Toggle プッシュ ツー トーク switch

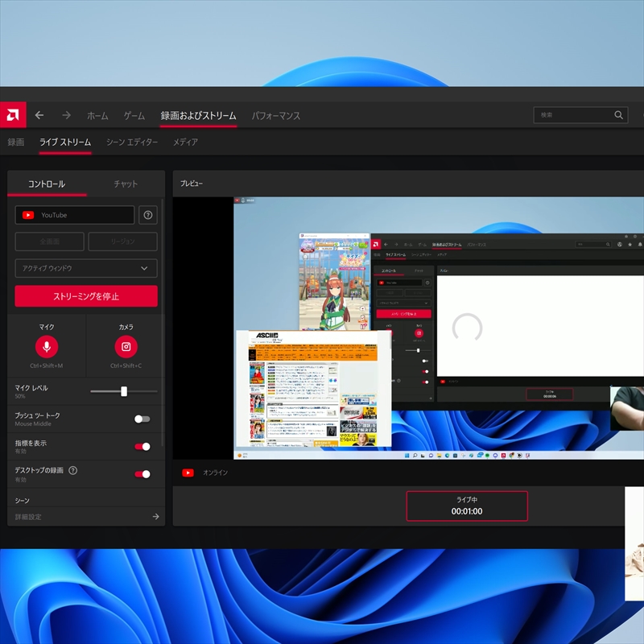[x=142, y=419]
